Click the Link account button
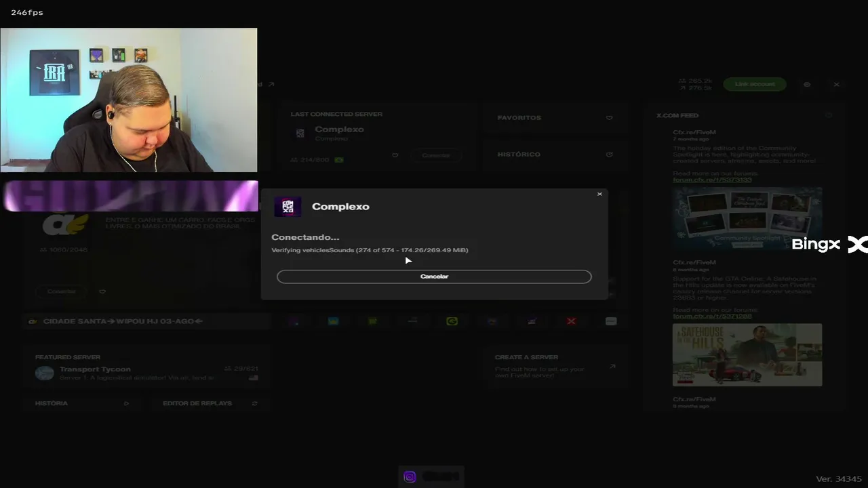 click(x=755, y=84)
